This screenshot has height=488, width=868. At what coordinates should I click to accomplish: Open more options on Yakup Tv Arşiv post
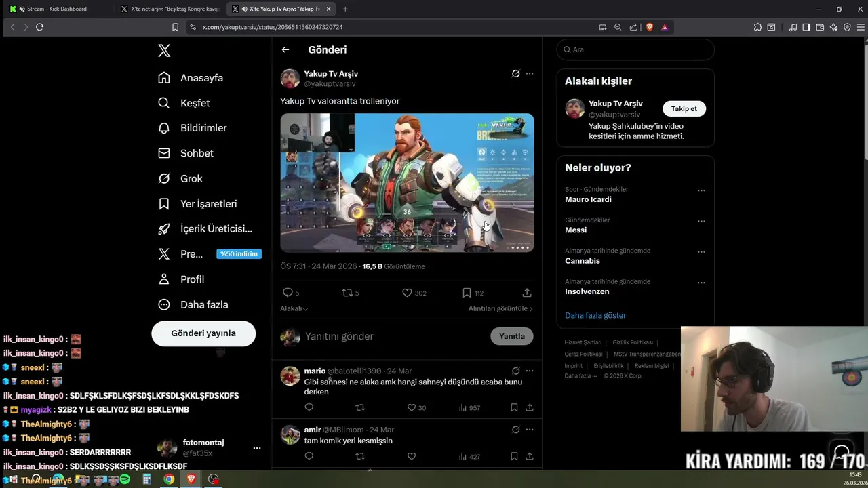pyautogui.click(x=530, y=73)
